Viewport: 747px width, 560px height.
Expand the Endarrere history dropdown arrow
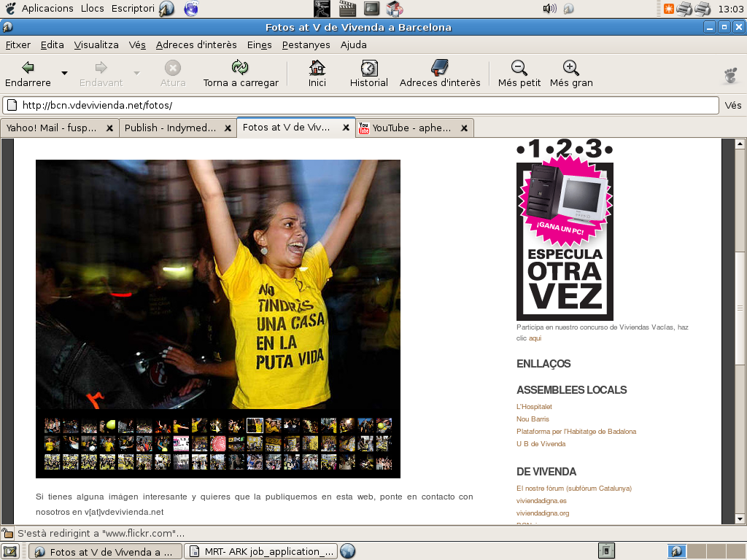point(64,74)
